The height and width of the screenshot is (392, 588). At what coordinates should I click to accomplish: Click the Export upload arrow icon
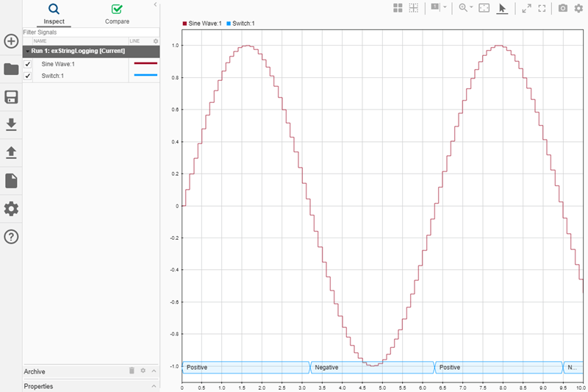coord(11,153)
